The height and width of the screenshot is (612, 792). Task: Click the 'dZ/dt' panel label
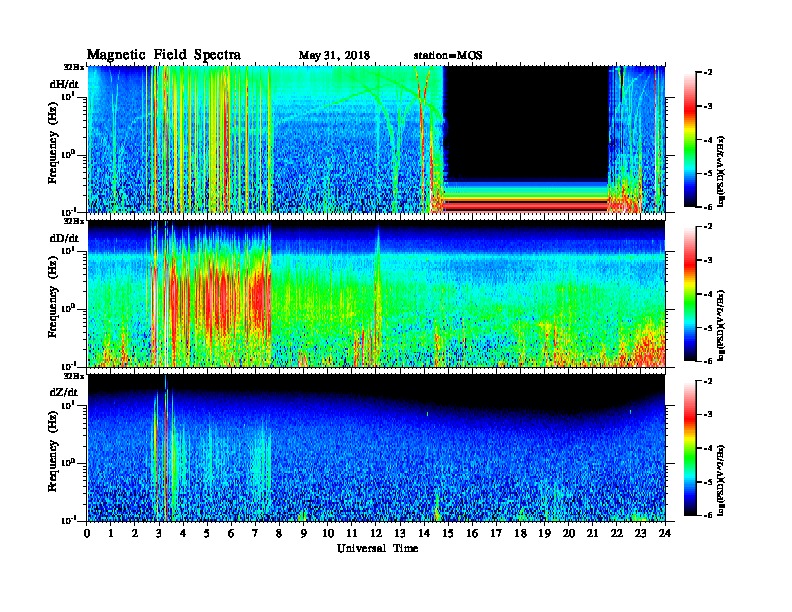(x=64, y=392)
